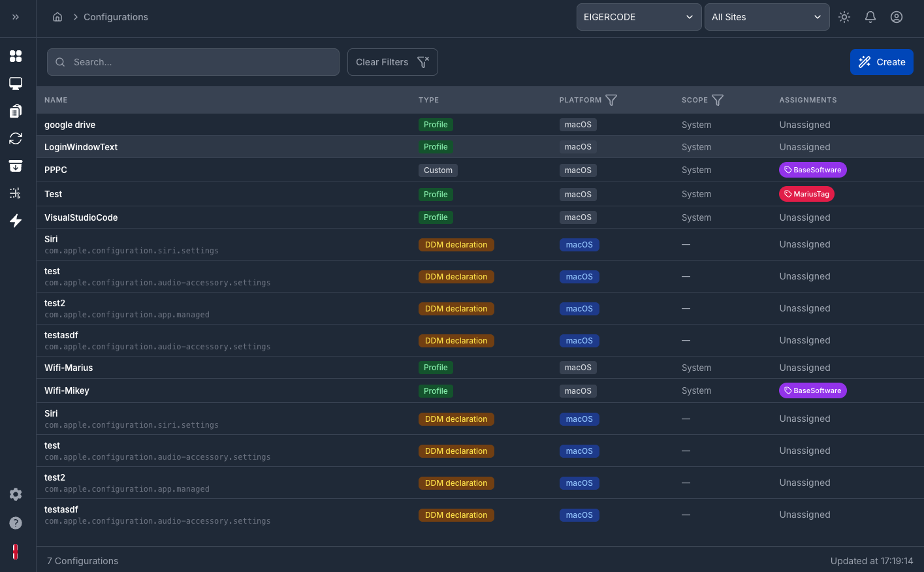Screen dimensions: 924x572
Task: Click the Clear Filters button
Action: pos(392,62)
